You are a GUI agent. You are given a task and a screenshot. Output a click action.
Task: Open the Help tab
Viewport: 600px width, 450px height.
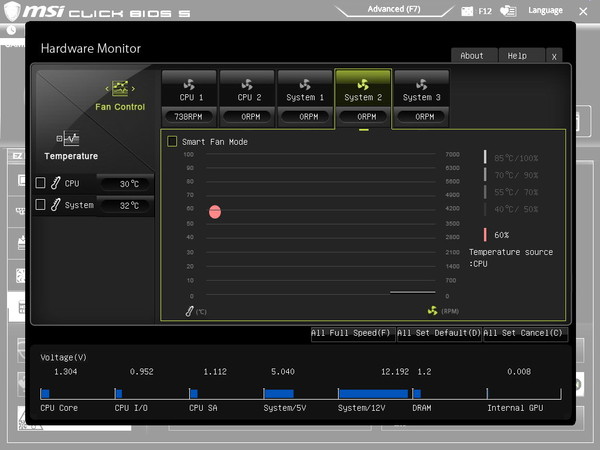[522, 55]
